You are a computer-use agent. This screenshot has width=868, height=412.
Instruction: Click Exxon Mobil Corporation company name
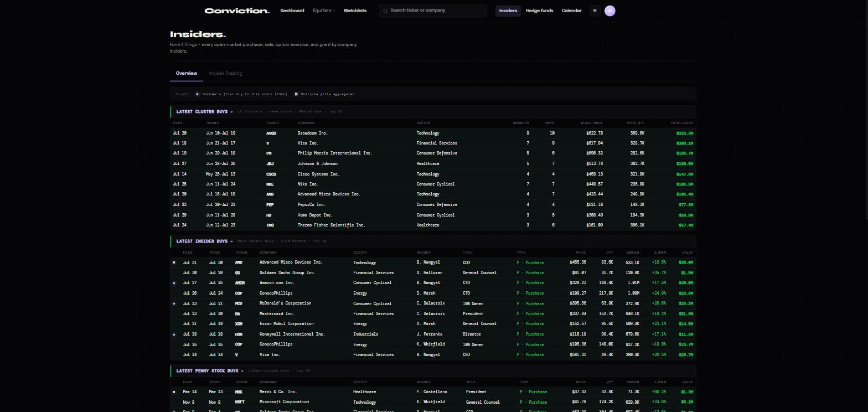pos(286,324)
